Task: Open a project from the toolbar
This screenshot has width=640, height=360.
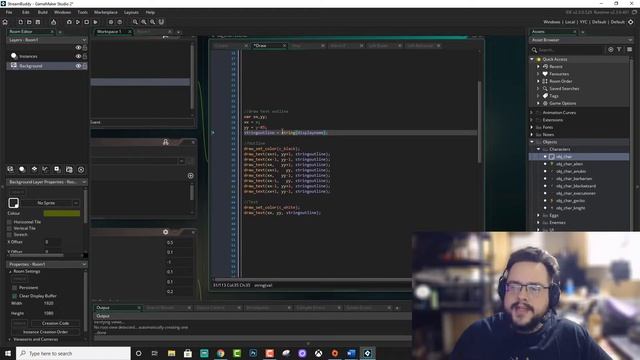Action: [x=29, y=22]
